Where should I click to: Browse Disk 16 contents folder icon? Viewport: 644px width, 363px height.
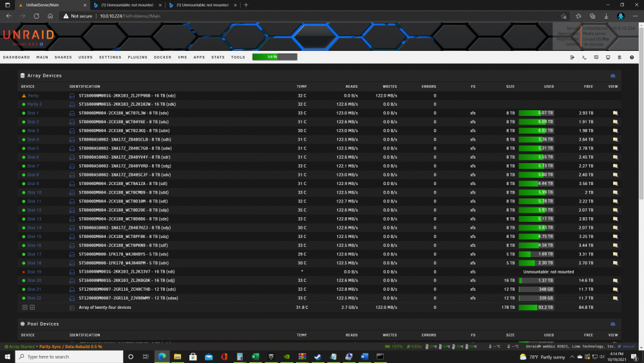click(x=615, y=246)
